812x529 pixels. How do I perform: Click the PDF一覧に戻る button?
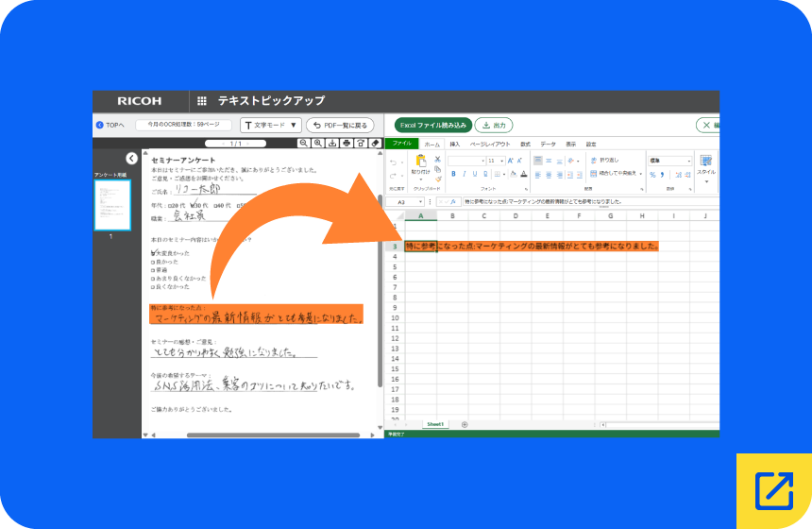pos(340,126)
